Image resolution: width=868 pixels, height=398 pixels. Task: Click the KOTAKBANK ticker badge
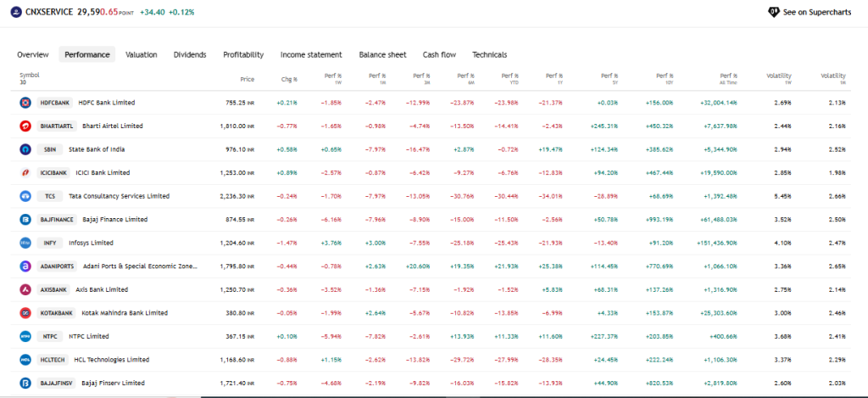pyautogui.click(x=57, y=313)
